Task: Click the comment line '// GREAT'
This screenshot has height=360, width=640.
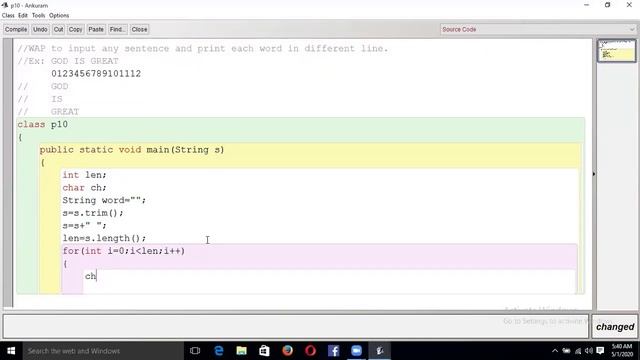Action: (x=48, y=111)
